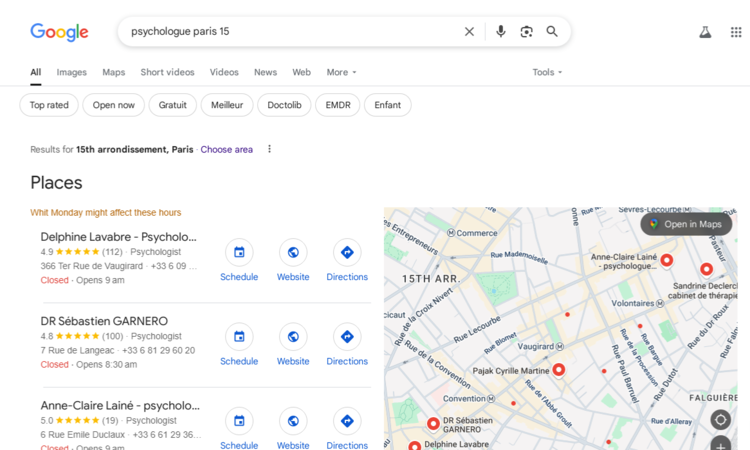This screenshot has height=450, width=750.
Task: Switch to the Videos tab
Action: tap(224, 72)
